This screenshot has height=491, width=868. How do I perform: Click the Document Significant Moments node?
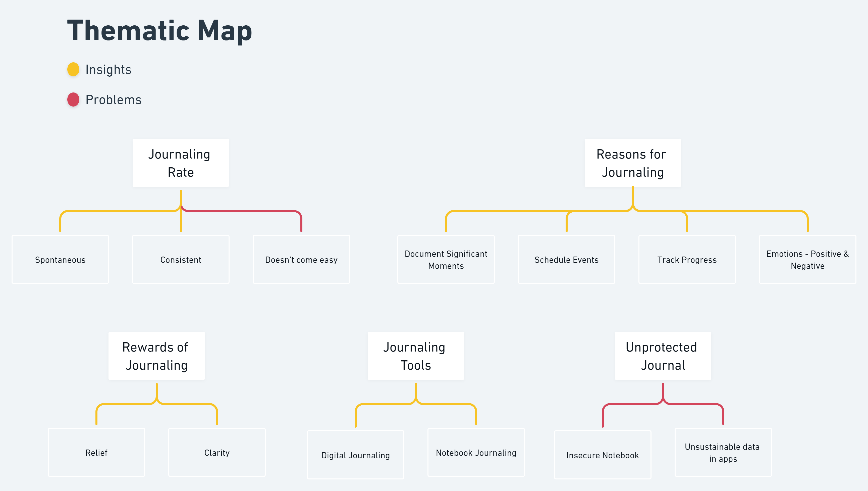(446, 259)
